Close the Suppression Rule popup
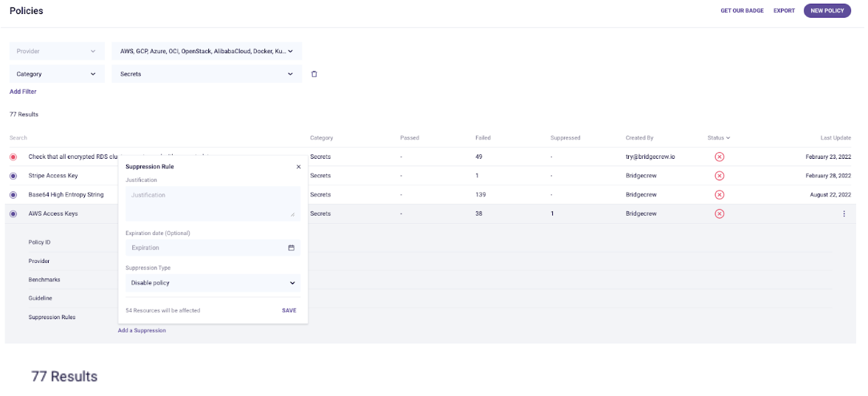Image resolution: width=868 pixels, height=396 pixels. point(298,166)
